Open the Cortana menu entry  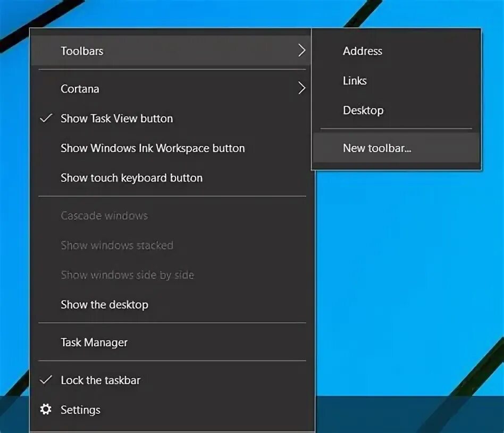[172, 88]
